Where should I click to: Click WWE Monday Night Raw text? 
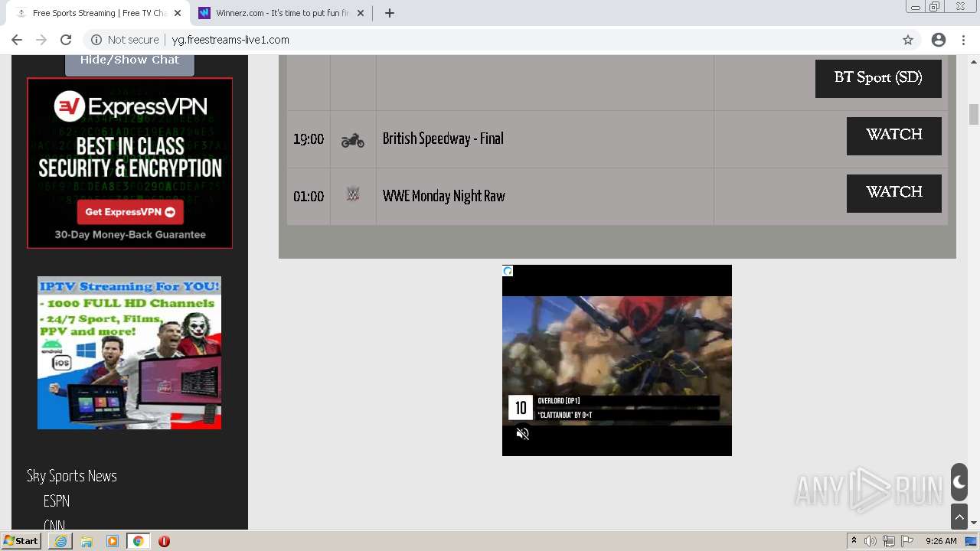click(x=444, y=196)
